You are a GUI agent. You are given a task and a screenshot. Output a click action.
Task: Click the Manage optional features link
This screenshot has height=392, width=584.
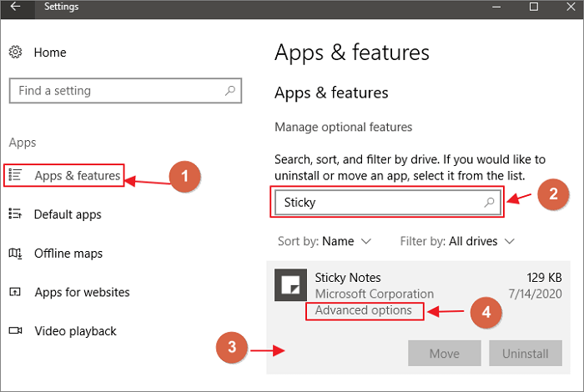344,128
